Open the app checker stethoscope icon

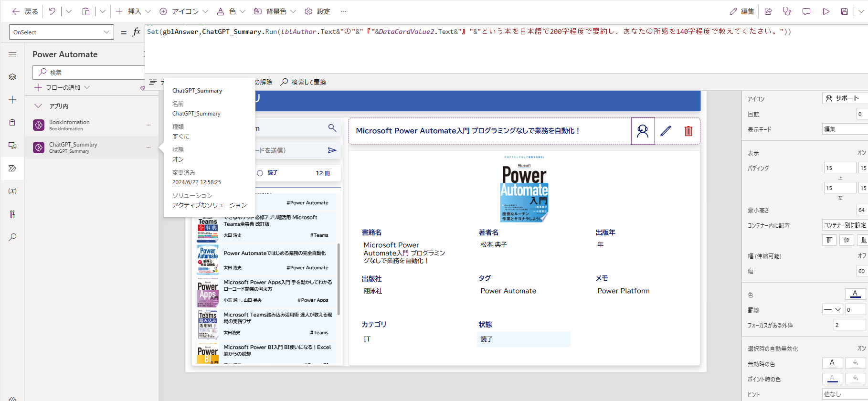(787, 11)
